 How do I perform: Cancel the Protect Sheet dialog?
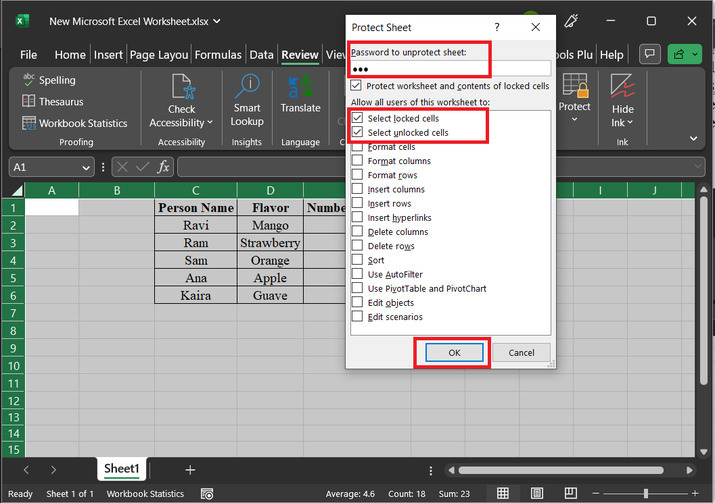click(521, 352)
